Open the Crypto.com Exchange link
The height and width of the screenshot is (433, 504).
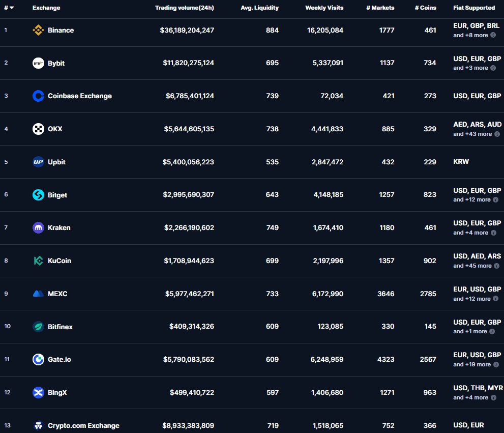pos(83,426)
